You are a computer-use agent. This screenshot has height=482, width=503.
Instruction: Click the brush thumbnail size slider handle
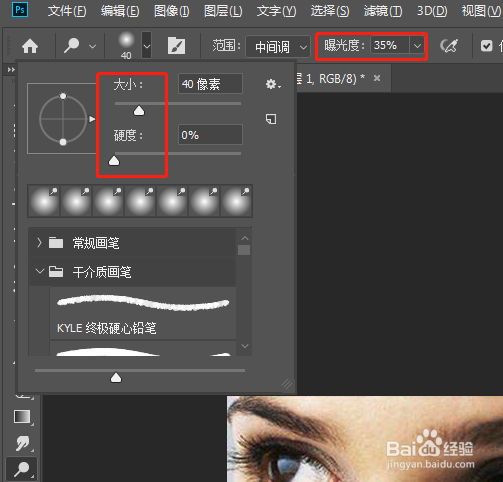point(116,378)
